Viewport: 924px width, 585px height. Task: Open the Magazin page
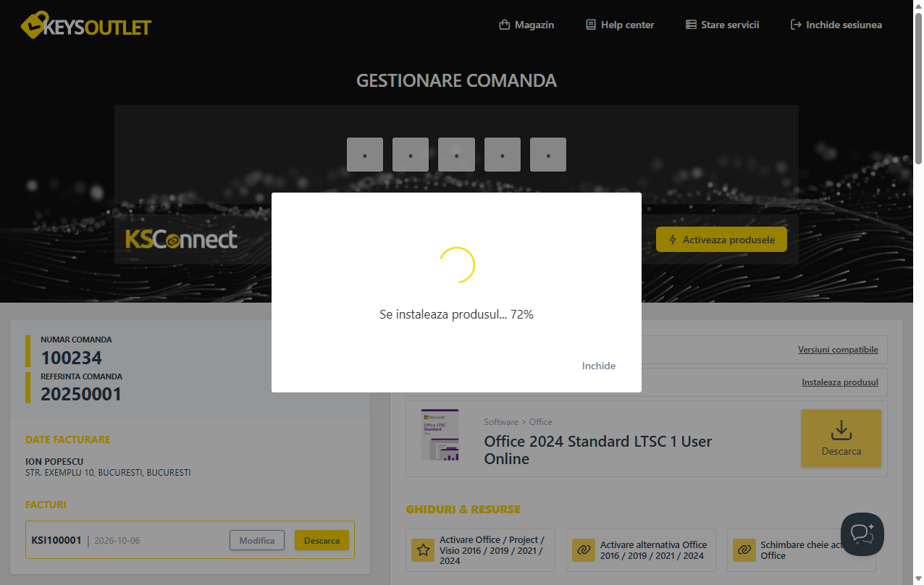(x=526, y=25)
